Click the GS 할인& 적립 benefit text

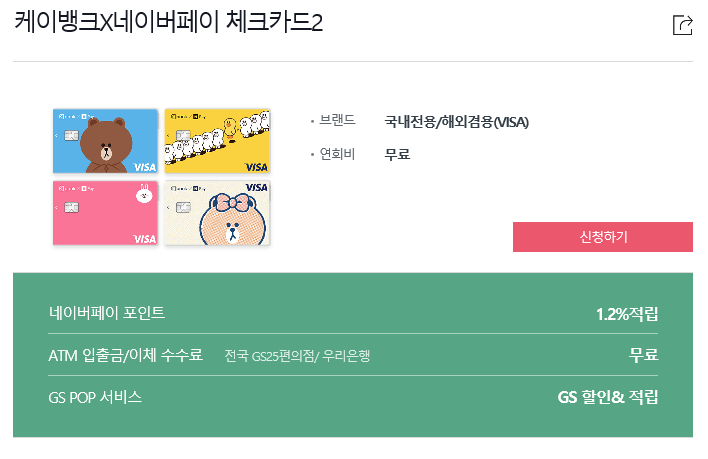608,397
